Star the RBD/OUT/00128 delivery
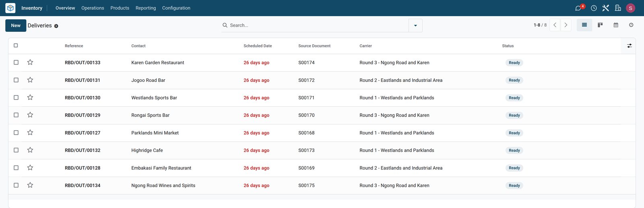 point(30,168)
